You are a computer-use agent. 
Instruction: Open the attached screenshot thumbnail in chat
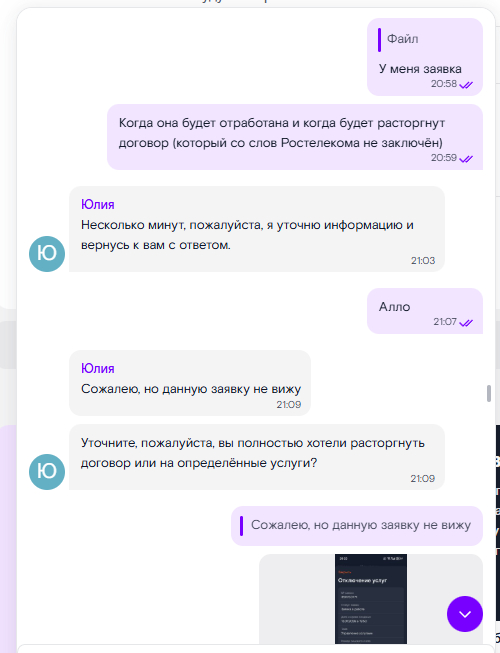click(x=371, y=599)
